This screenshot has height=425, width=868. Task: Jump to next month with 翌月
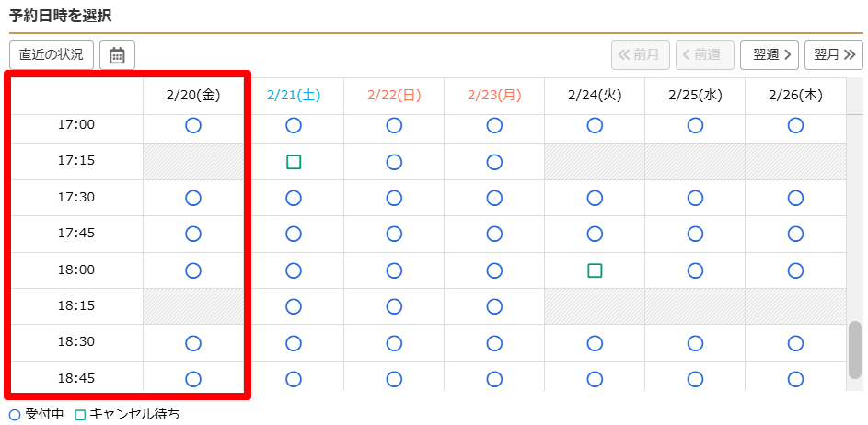[833, 55]
